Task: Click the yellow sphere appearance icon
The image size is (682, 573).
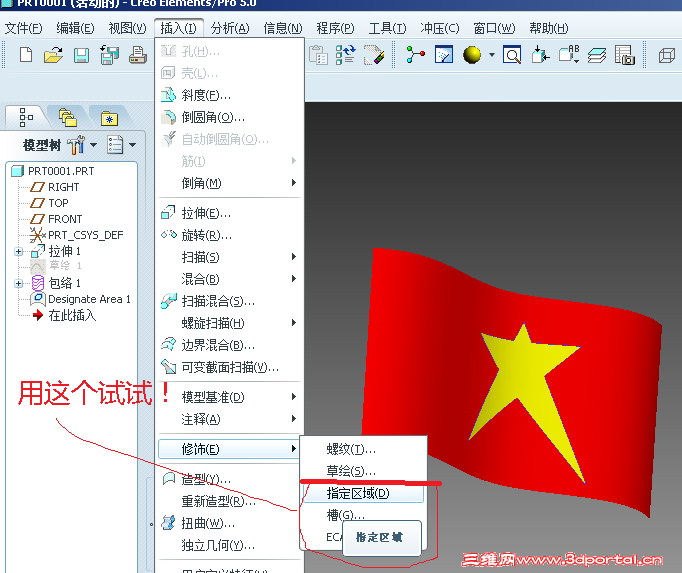Action: 472,55
